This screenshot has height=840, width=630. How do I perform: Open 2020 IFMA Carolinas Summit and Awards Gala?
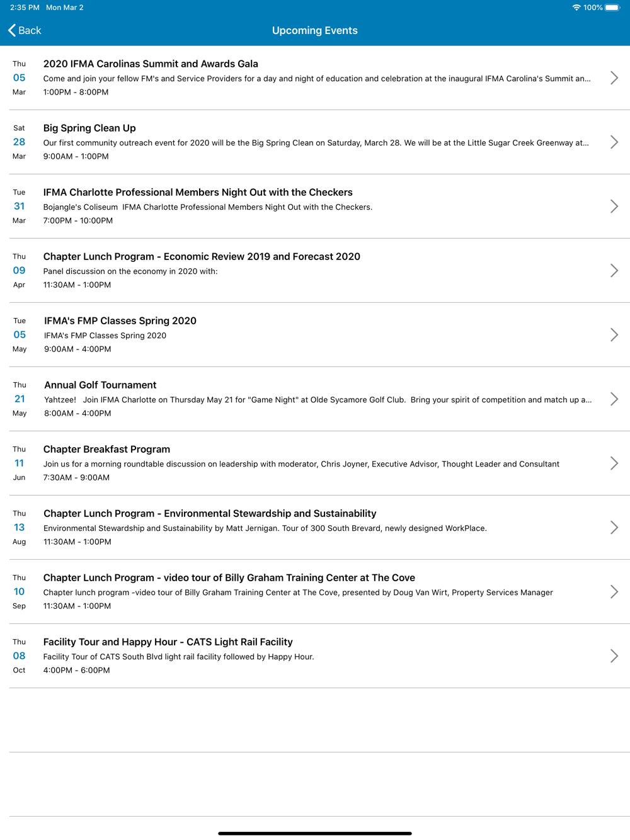[151, 64]
